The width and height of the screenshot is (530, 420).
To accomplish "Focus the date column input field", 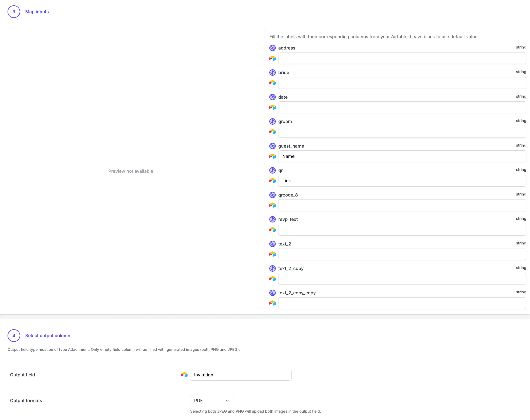I will coord(402,107).
